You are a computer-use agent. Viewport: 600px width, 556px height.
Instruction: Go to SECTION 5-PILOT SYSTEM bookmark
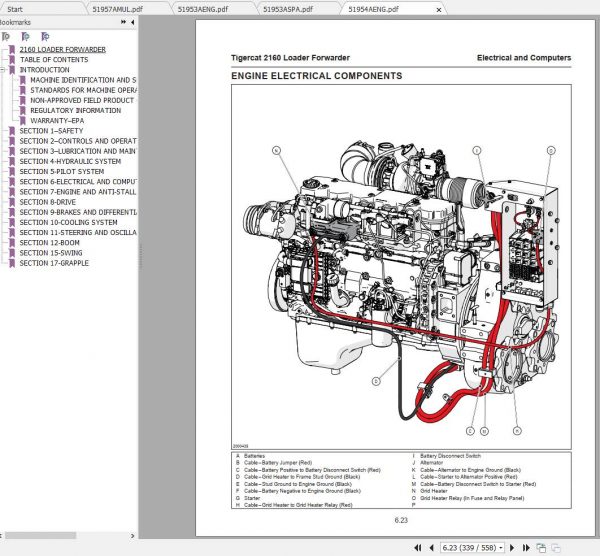click(x=62, y=171)
